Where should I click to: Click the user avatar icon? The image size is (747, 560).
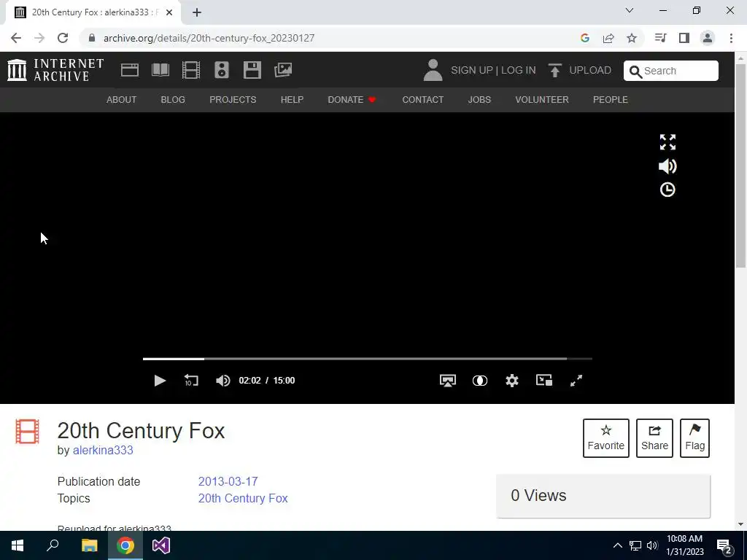433,70
